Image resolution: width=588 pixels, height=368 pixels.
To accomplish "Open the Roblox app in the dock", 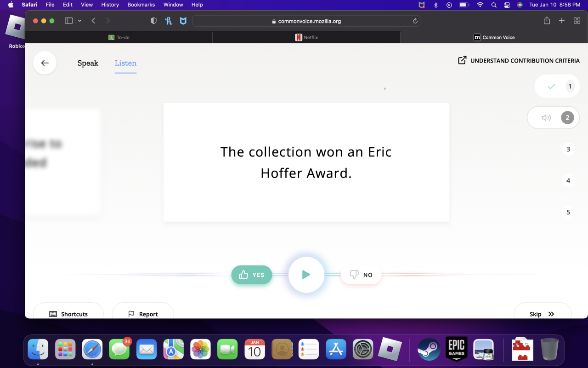I will [390, 349].
